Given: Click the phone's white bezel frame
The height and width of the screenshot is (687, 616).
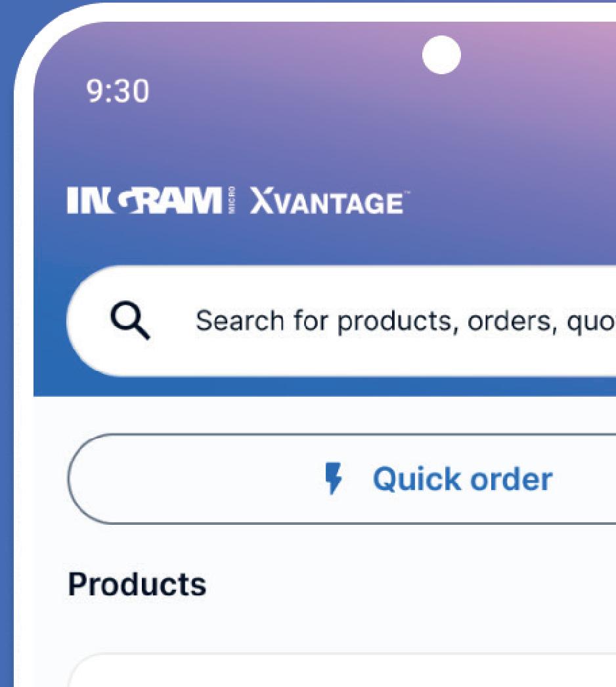Looking at the screenshot, I should pos(23,351).
